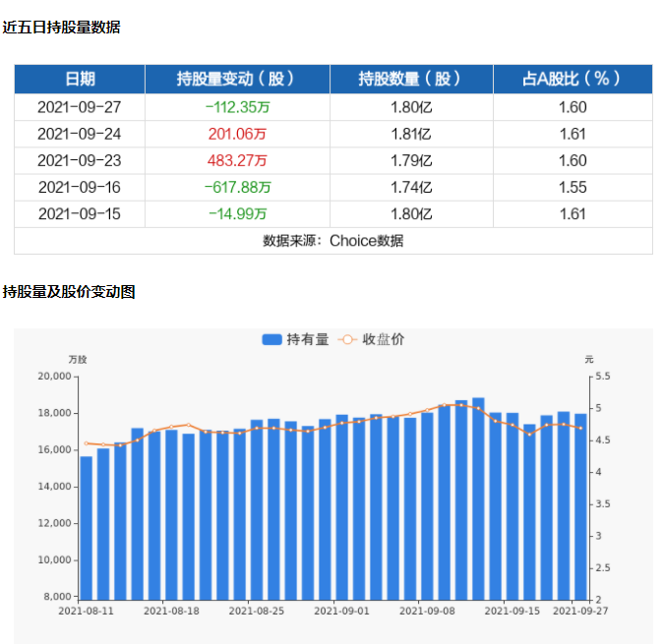Select date cell 2021-09-24 in the table
Image resolution: width=663 pixels, height=644 pixels.
click(x=80, y=134)
